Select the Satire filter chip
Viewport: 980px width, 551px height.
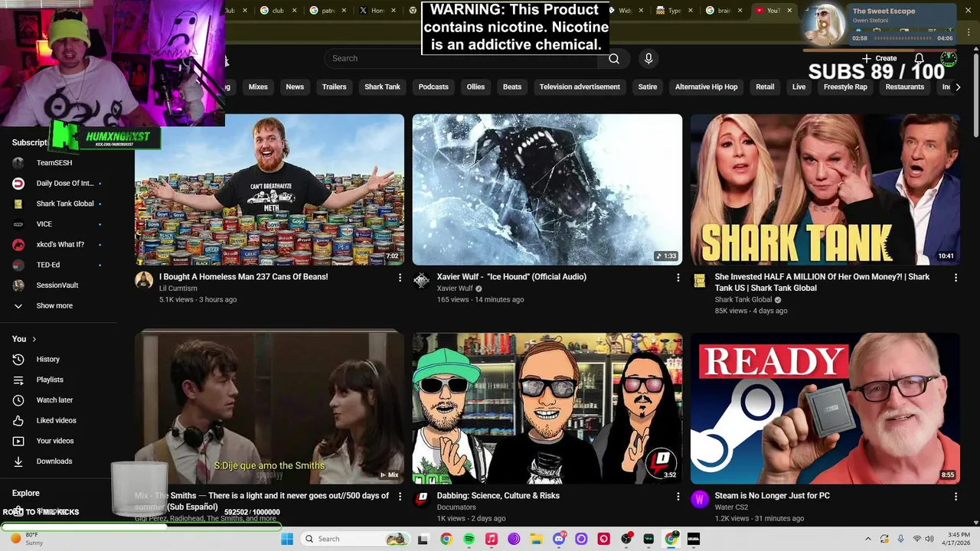[x=648, y=87]
